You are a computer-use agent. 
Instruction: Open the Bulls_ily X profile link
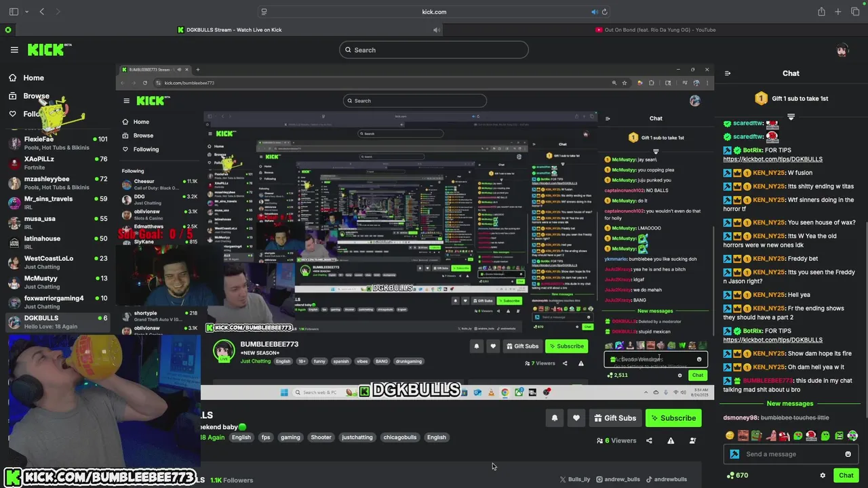click(574, 479)
